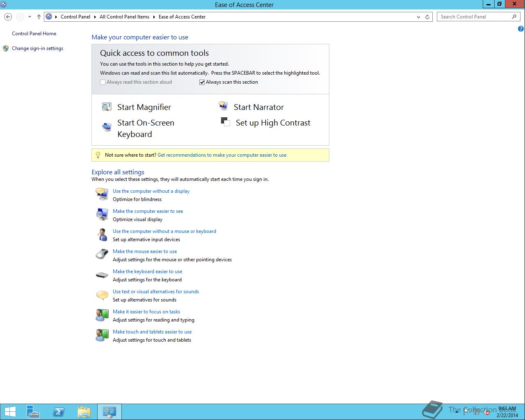Select 'Ease of Access Center' in the breadcrumb
525x420 pixels.
click(182, 17)
